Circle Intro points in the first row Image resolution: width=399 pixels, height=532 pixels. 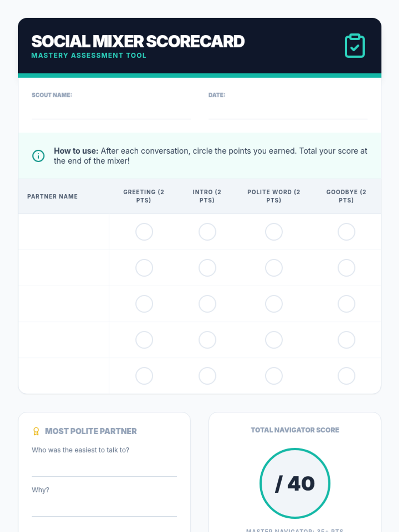click(207, 232)
